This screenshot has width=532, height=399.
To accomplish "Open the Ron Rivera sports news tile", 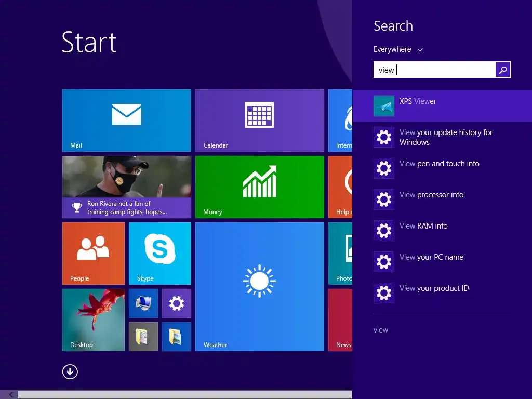I will pos(127,187).
